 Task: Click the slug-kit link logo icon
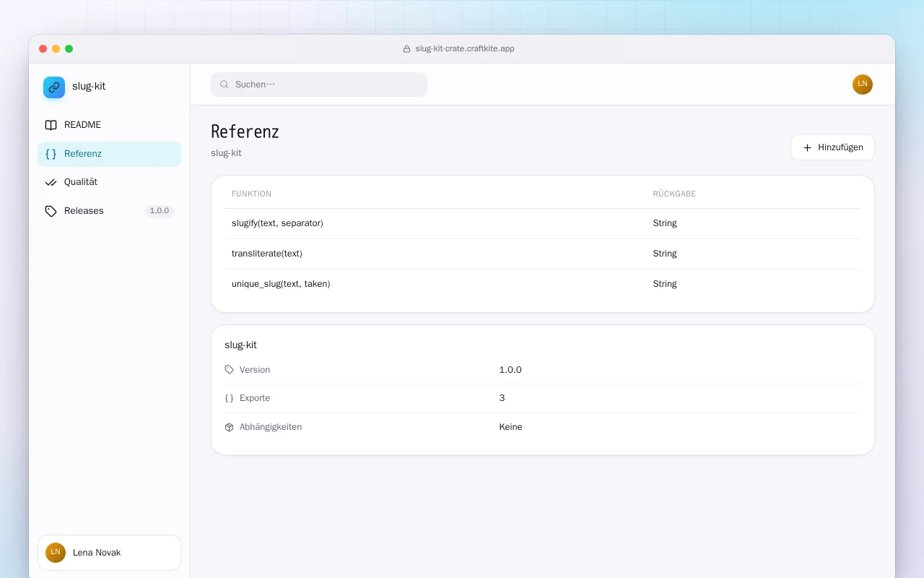click(x=54, y=87)
